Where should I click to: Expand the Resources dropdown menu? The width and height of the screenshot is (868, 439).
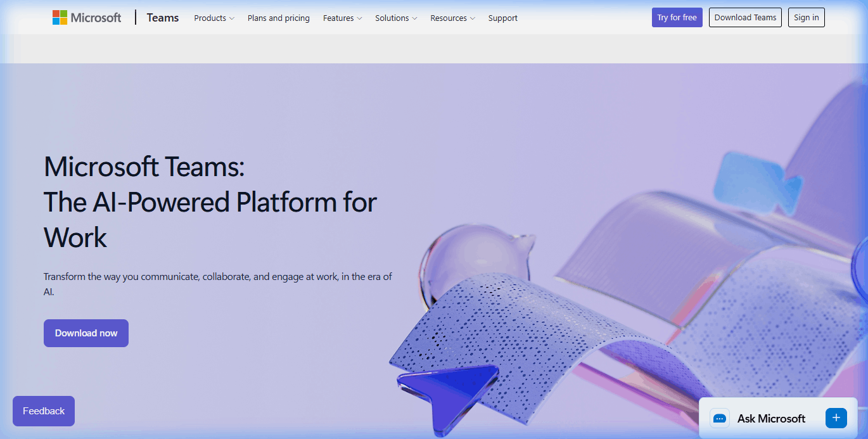[x=452, y=18]
